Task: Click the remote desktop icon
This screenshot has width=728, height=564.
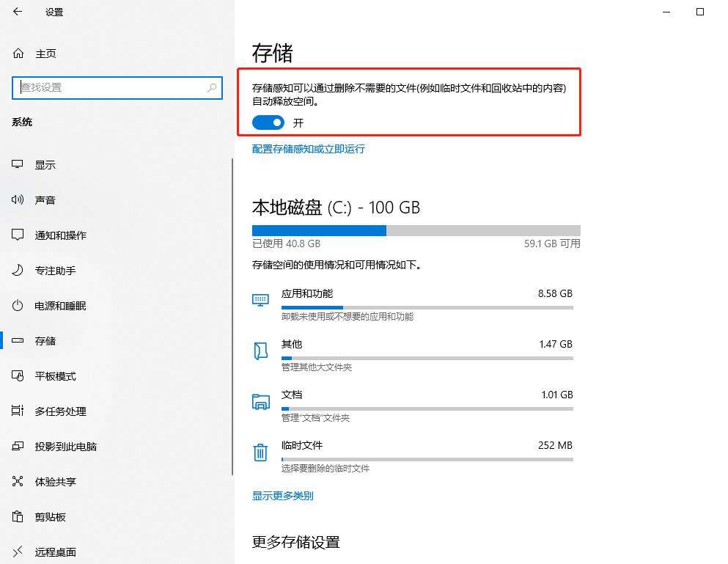Action: point(18,552)
